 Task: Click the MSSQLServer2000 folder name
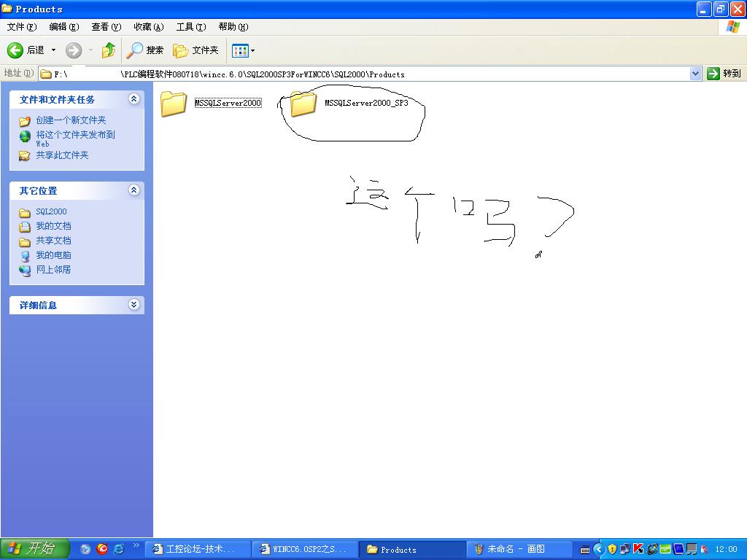point(228,103)
